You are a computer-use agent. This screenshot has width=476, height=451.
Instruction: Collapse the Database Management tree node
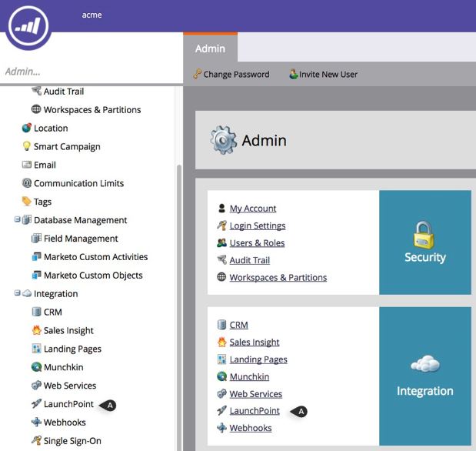click(17, 220)
